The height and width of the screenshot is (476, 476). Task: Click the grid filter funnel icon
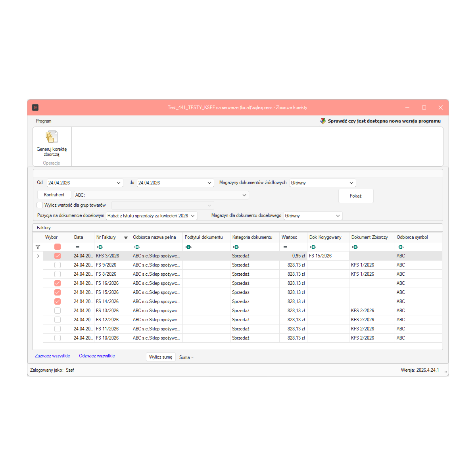(x=38, y=247)
